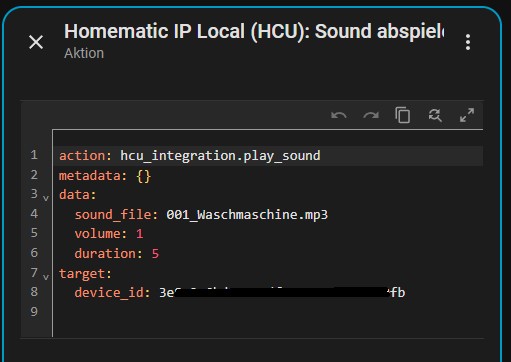Undo the last editor change
511x362 pixels.
coord(339,116)
